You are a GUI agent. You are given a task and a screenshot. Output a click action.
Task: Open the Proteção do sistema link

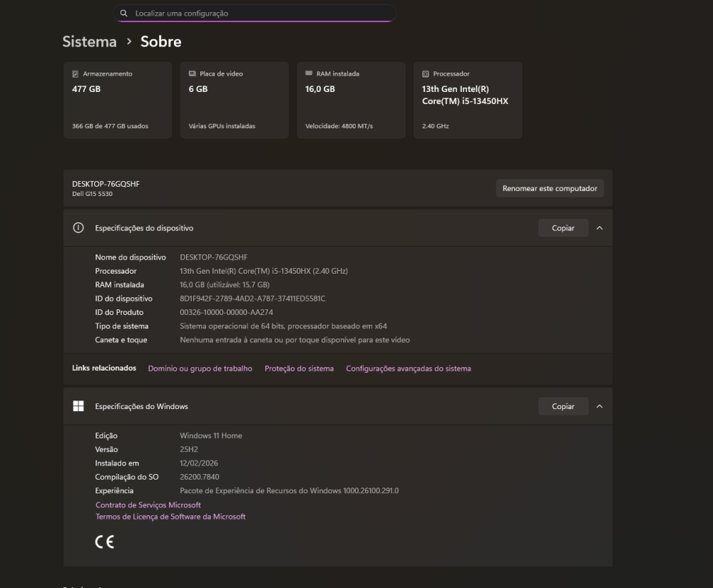click(x=299, y=368)
